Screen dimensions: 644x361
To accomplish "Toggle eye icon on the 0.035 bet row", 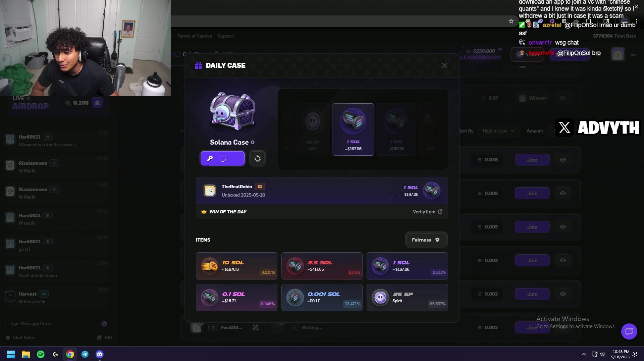I will (563, 160).
